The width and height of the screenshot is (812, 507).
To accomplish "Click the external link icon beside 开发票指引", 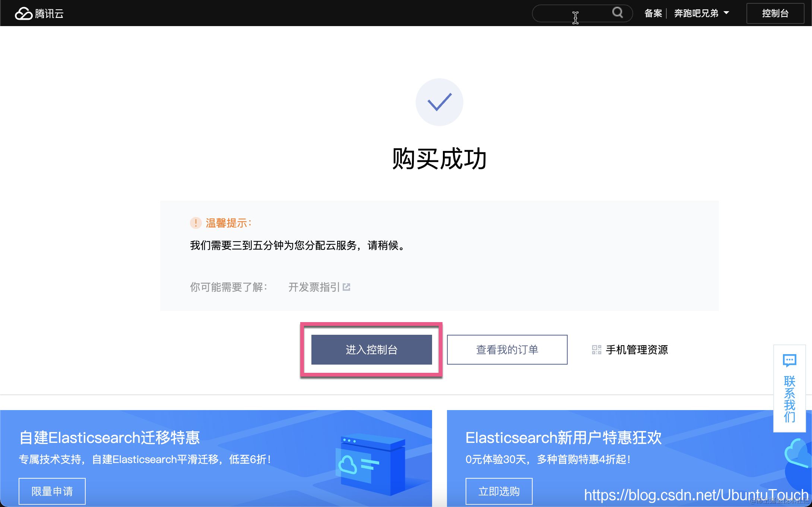I will [346, 287].
